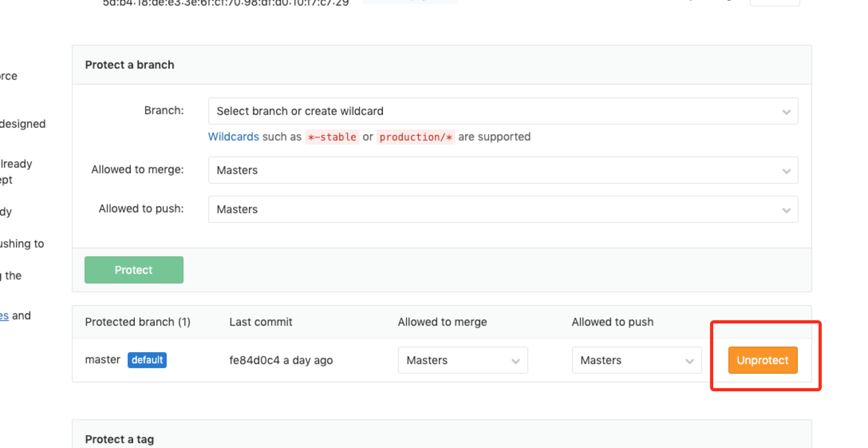Click the 'Protected branch (1)' column header
Image resolution: width=868 pixels, height=448 pixels.
[x=138, y=321]
